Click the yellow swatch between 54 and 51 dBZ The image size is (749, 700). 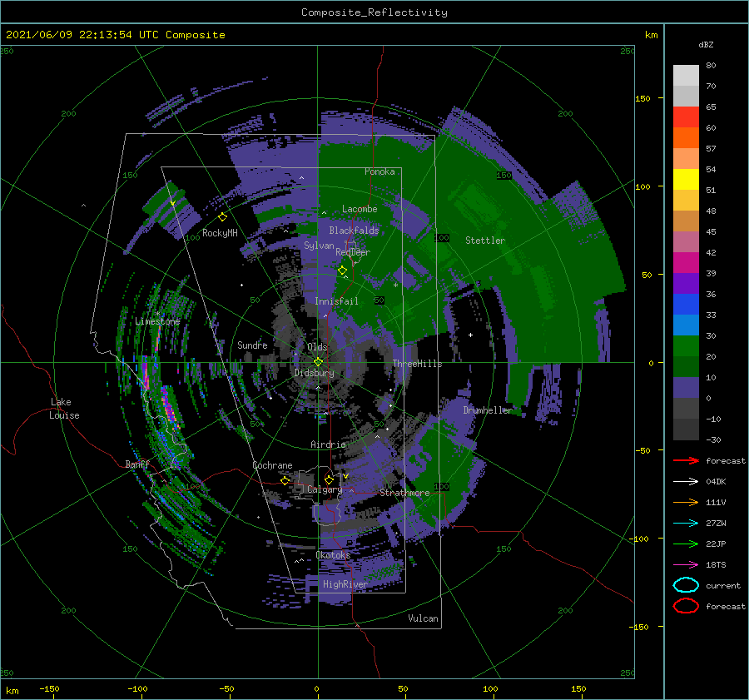point(686,180)
